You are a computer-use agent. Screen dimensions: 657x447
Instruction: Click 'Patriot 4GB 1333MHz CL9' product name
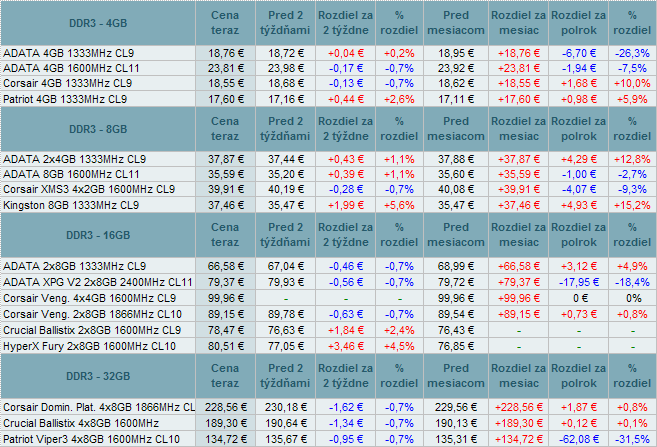65,99
